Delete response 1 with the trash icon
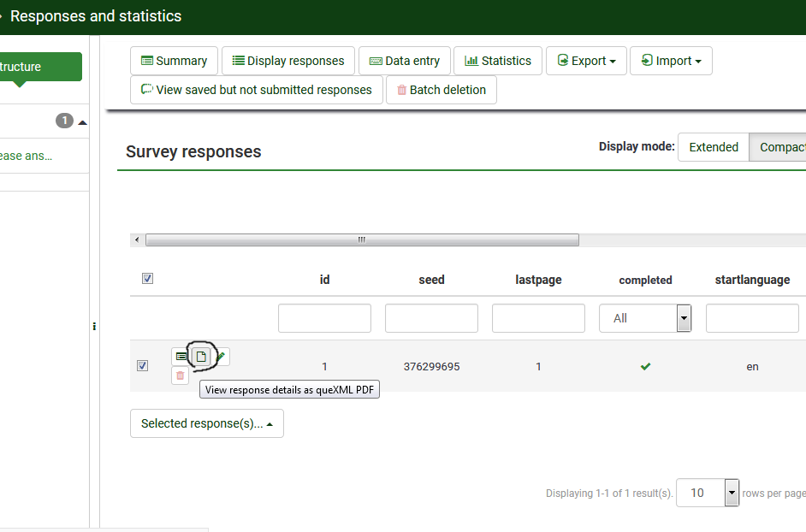 [180, 375]
